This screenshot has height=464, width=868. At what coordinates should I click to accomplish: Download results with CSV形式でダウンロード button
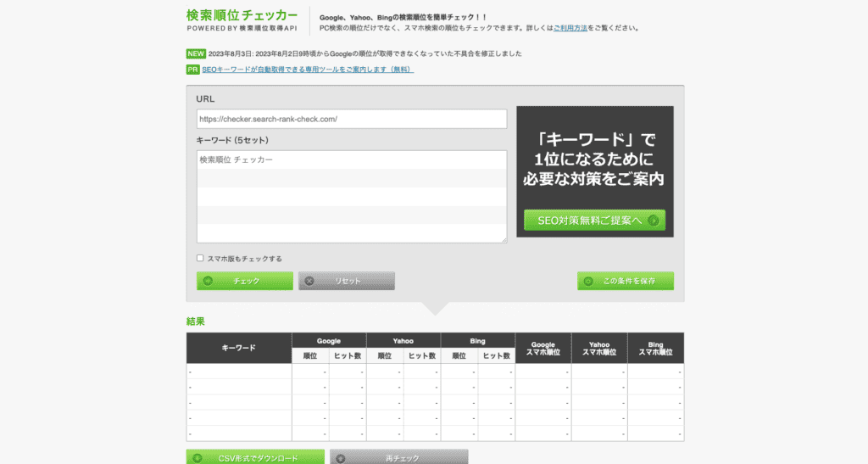tap(255, 457)
